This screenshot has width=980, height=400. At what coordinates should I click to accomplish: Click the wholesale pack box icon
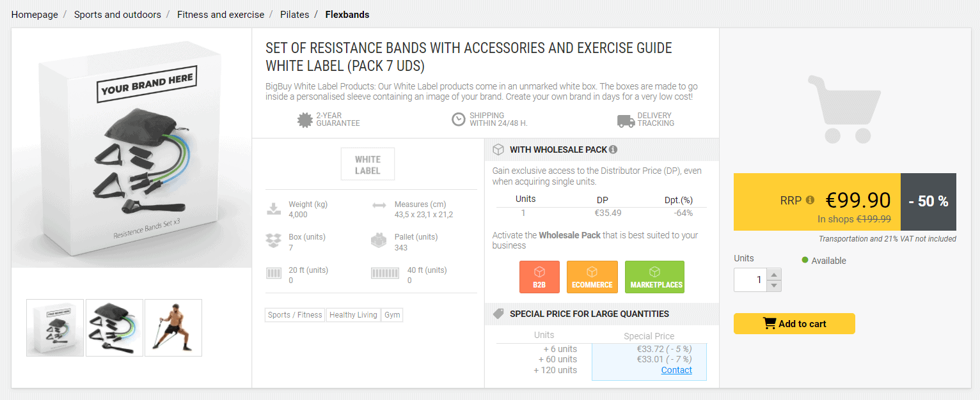pos(498,150)
